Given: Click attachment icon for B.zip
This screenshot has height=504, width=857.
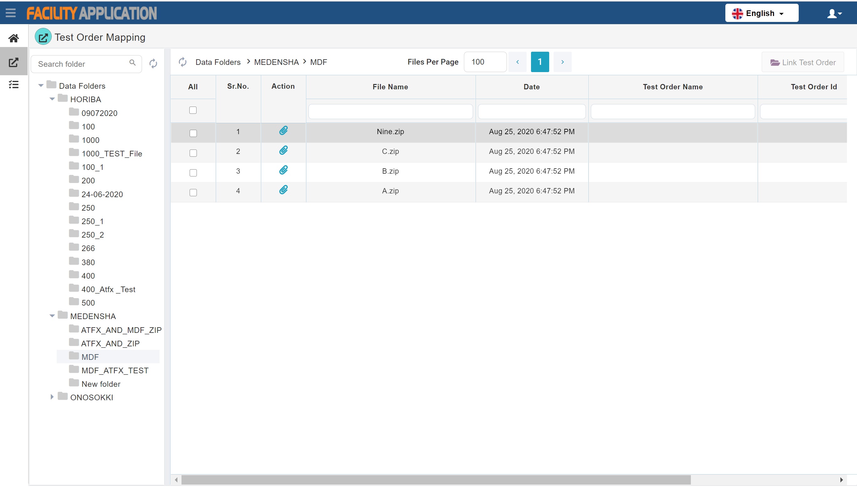Looking at the screenshot, I should [x=283, y=170].
